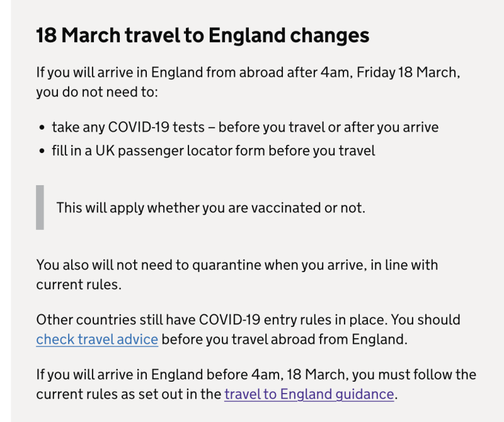The width and height of the screenshot is (504, 422).
Task: Follow the travel to England guidance link
Action: coord(309,394)
